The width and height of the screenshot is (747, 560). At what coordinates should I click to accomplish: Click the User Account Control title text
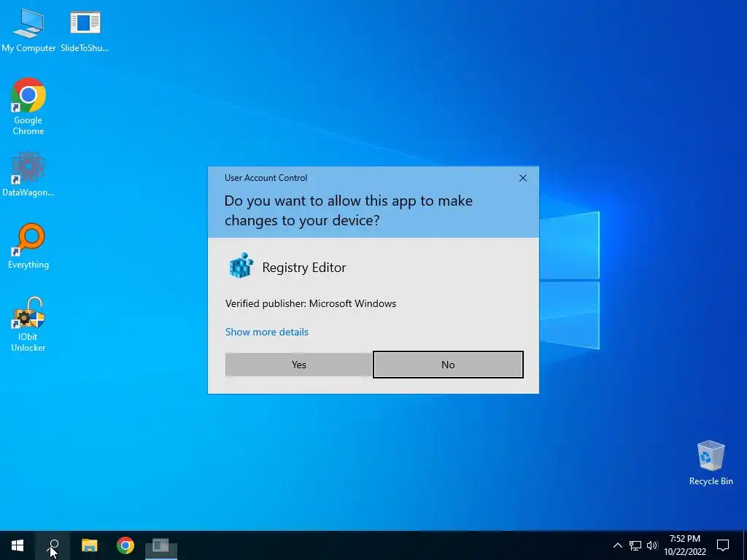point(266,178)
